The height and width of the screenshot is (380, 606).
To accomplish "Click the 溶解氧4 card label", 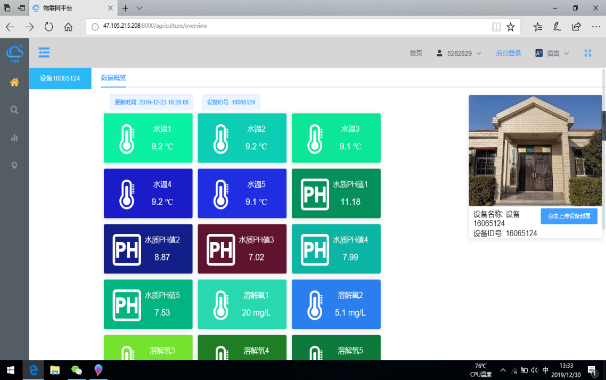I will click(256, 351).
